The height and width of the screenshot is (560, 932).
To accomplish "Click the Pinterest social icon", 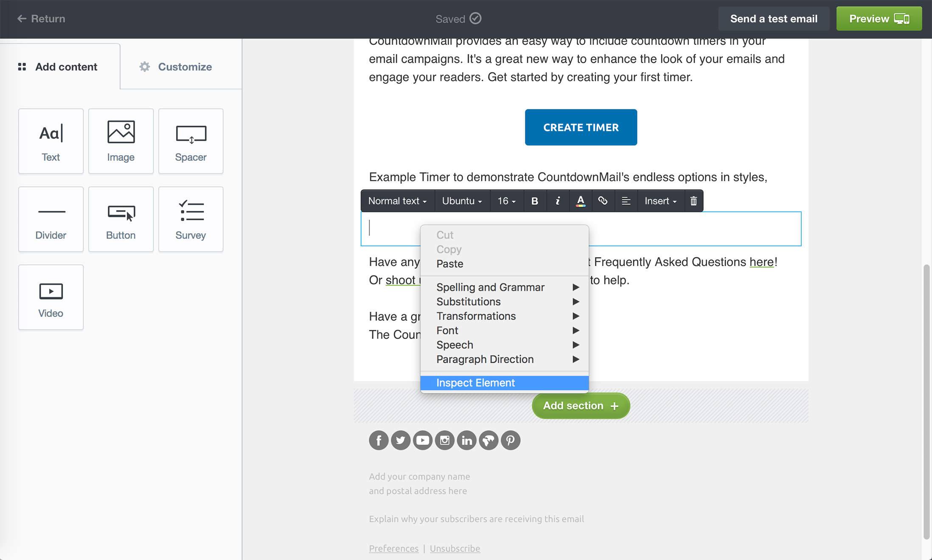I will pos(511,440).
